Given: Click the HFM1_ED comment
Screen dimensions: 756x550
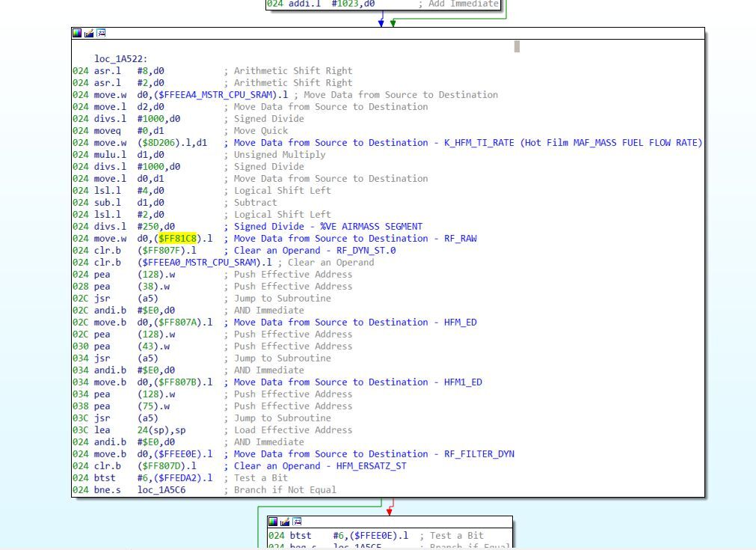Looking at the screenshot, I should point(463,382).
